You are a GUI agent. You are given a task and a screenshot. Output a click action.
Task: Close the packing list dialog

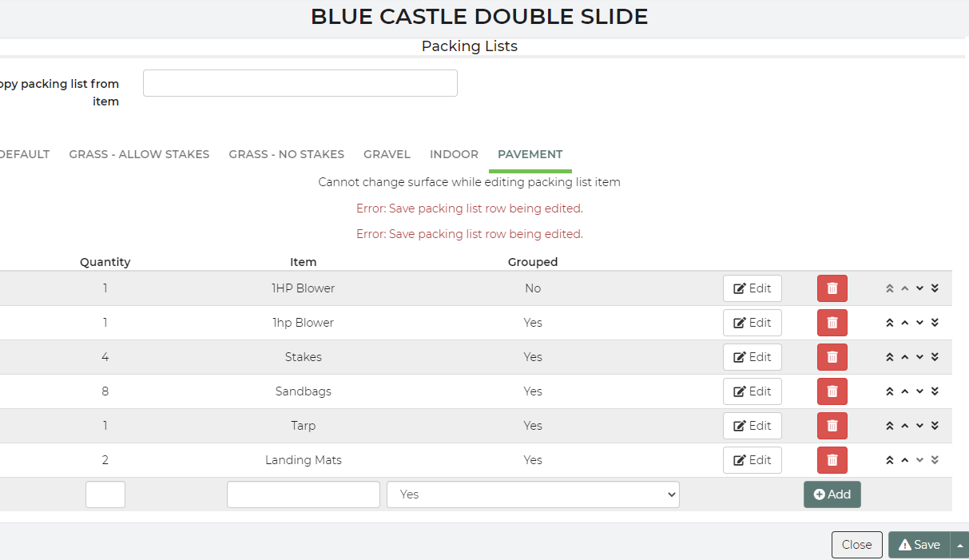pyautogui.click(x=856, y=545)
